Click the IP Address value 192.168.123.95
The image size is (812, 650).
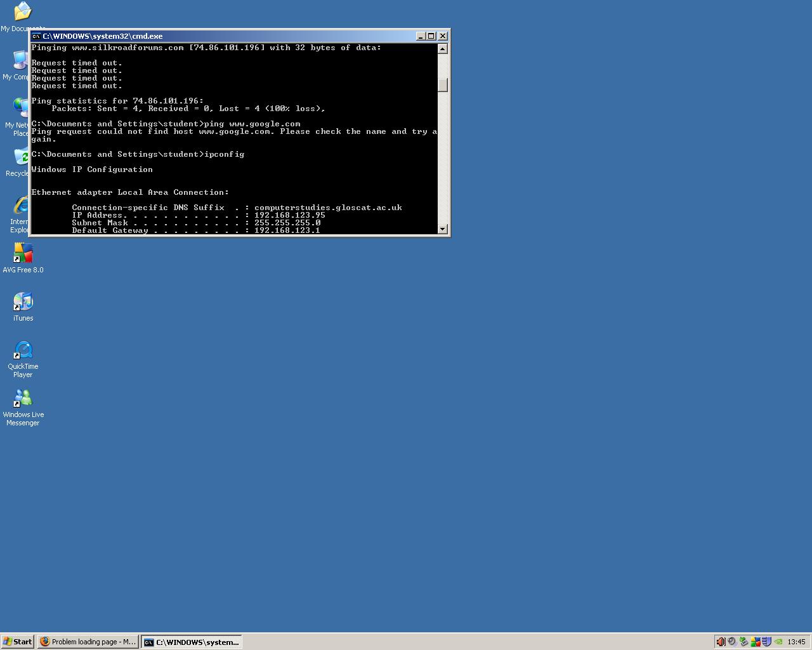coord(290,215)
